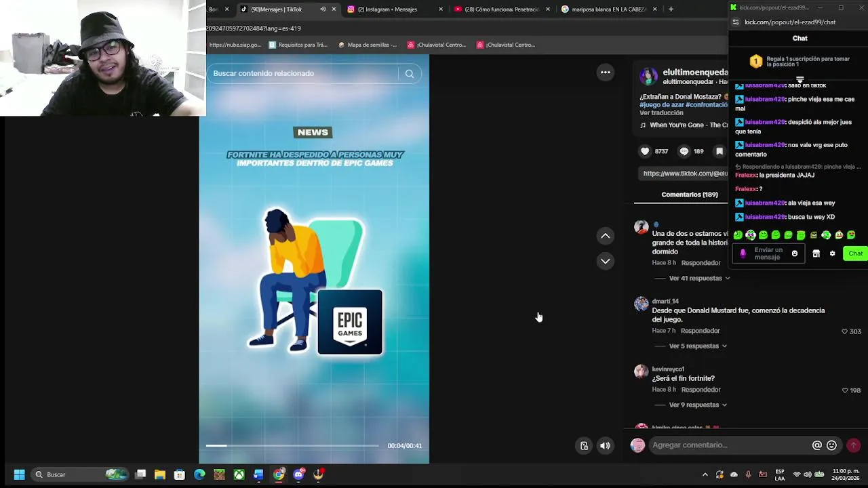The image size is (868, 488).
Task: Open emoji picker in comment box
Action: coord(831,445)
